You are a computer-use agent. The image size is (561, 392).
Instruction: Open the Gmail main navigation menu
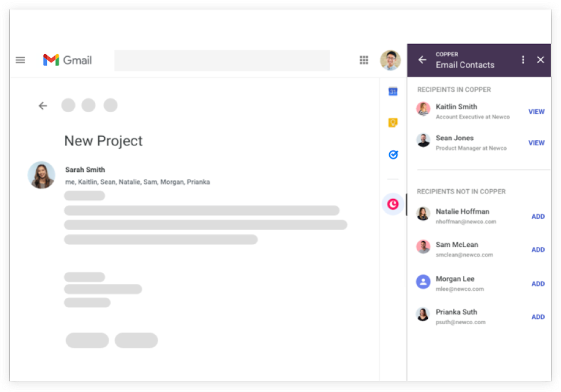click(20, 60)
